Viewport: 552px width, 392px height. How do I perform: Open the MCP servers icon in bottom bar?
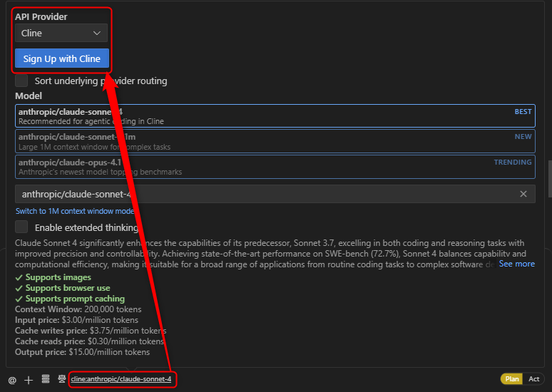coord(46,379)
